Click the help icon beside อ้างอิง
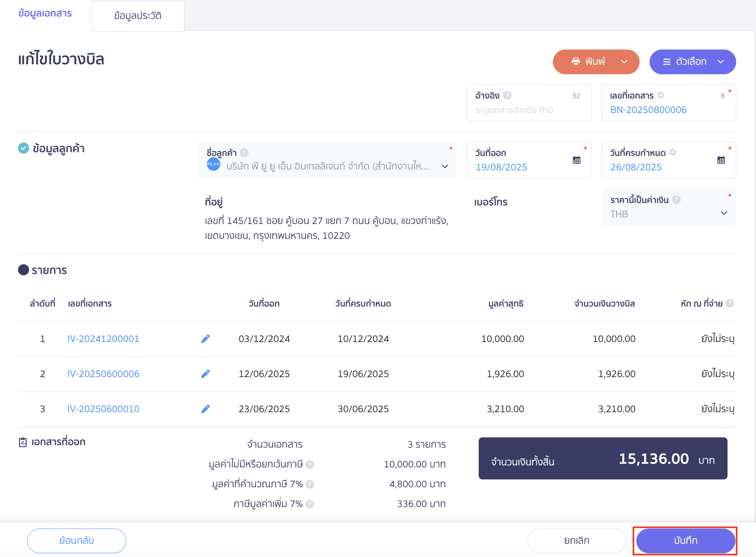 (507, 95)
